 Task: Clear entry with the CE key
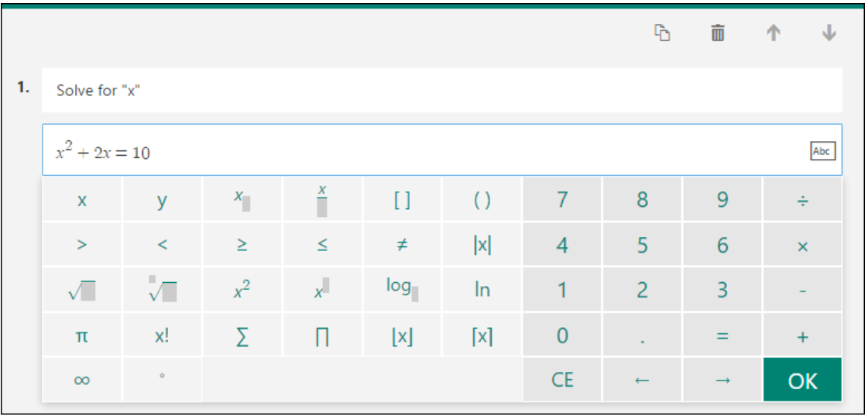click(x=562, y=380)
